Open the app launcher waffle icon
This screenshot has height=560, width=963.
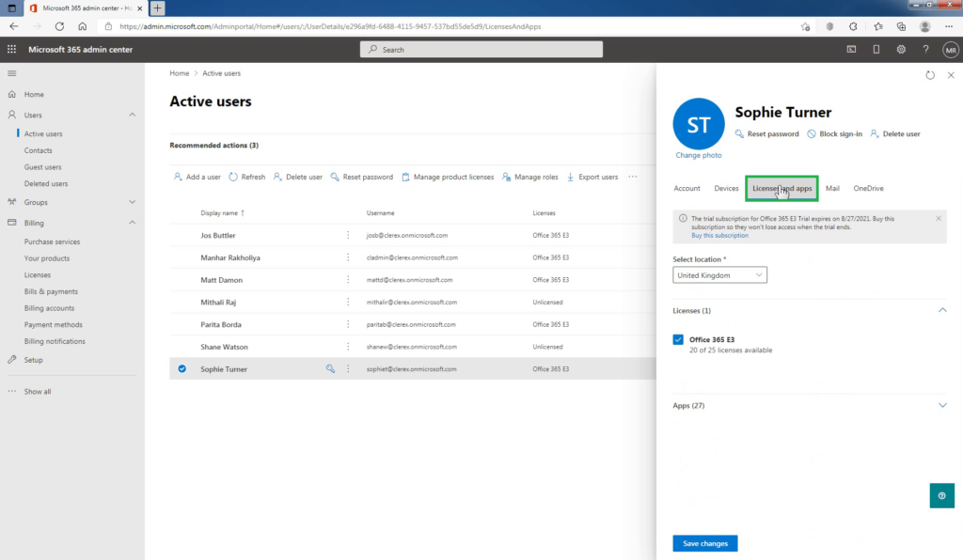(x=11, y=49)
